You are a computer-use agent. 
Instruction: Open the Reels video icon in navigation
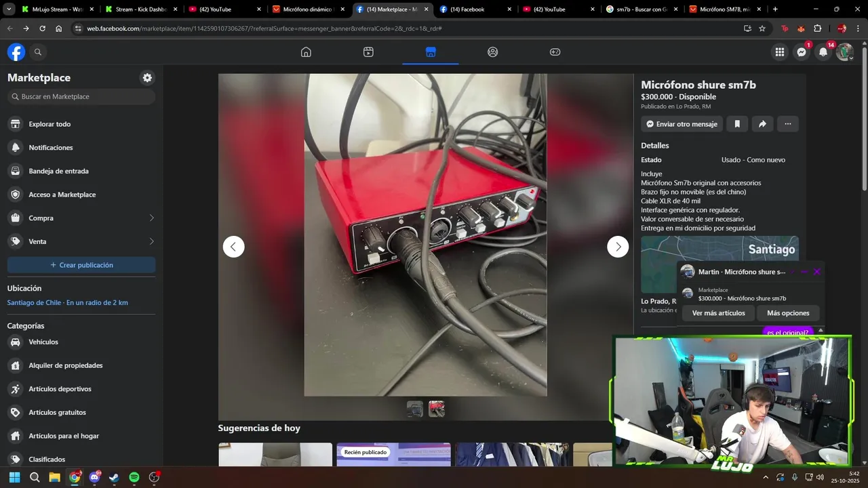point(368,52)
